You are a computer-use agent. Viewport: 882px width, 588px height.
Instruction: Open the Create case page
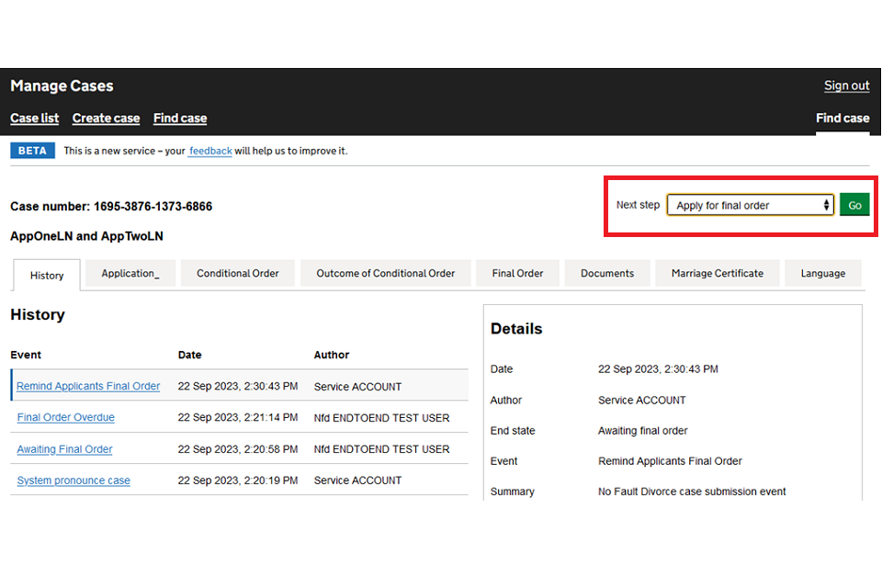pos(106,119)
